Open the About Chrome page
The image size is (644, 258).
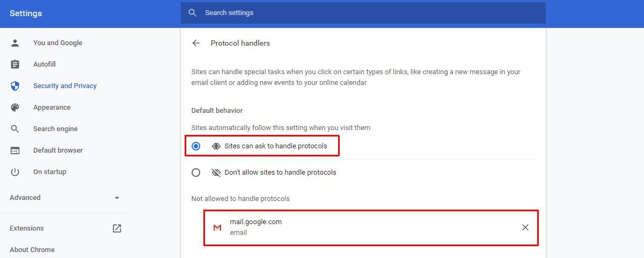32,250
